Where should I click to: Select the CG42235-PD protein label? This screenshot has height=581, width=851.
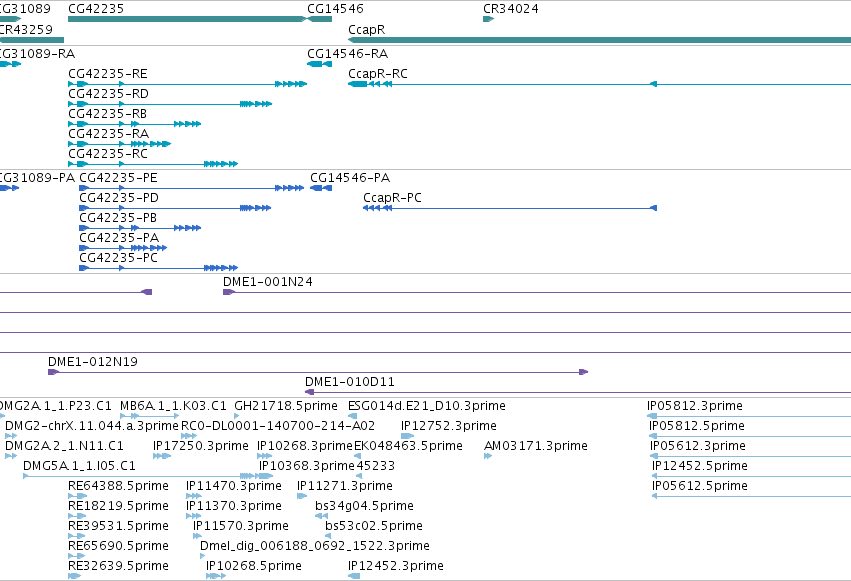[119, 198]
